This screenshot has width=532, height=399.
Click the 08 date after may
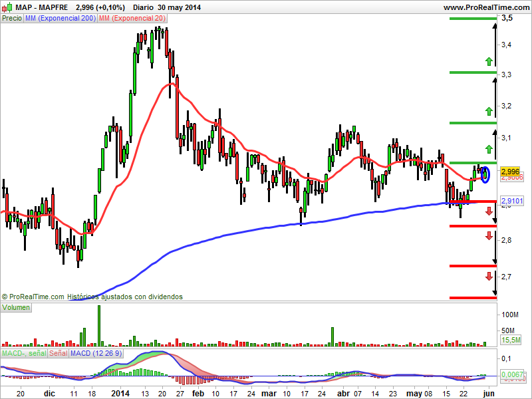pos(428,394)
